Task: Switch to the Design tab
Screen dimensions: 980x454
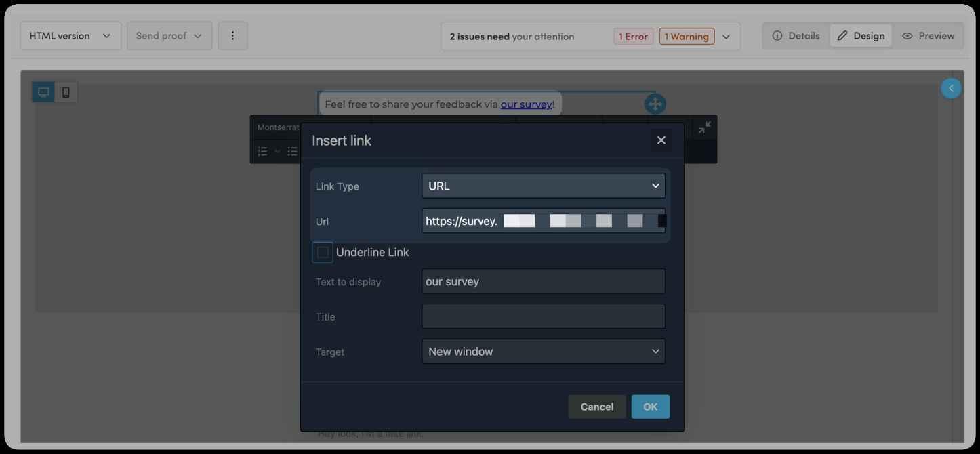Action: (861, 36)
